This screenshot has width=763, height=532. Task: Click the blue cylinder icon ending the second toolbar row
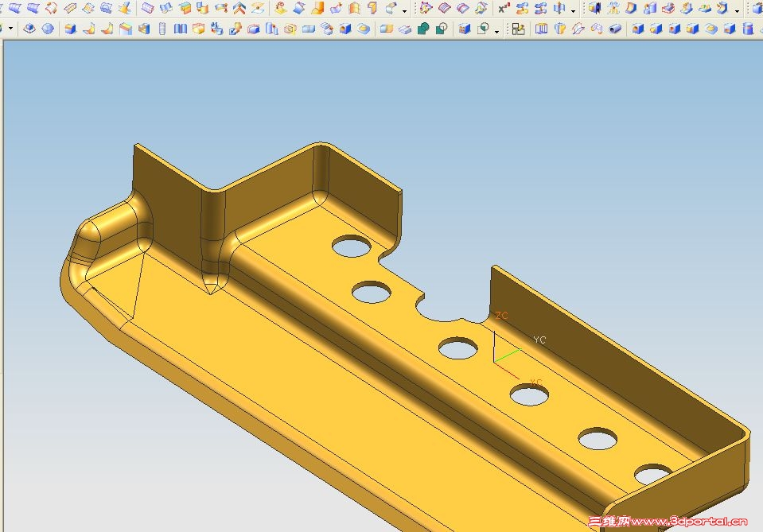pos(747,29)
